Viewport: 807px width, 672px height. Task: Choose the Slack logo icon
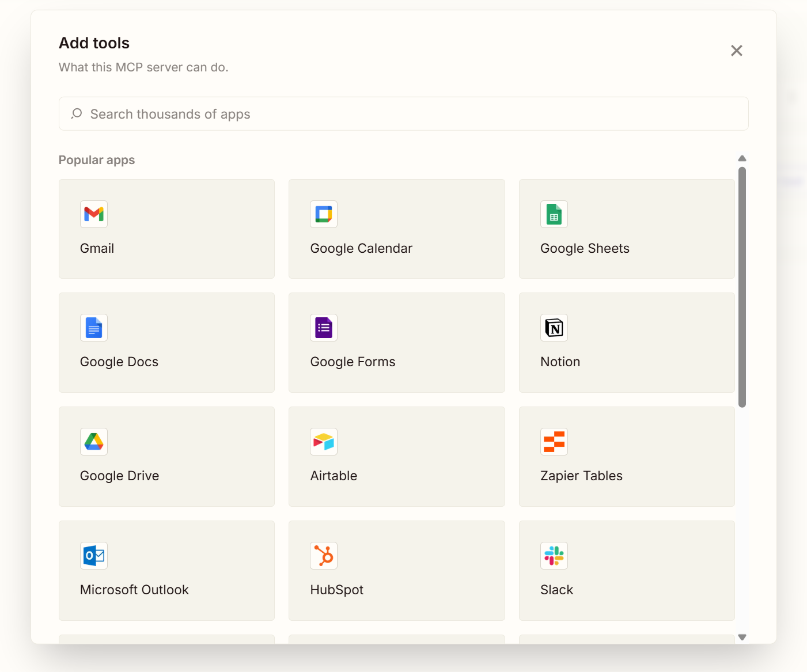(x=554, y=556)
